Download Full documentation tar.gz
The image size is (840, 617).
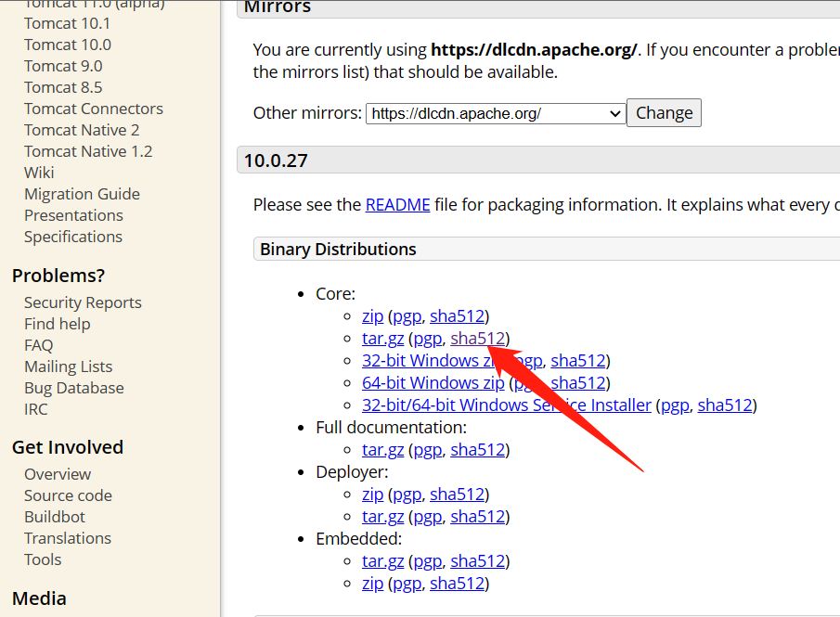pyautogui.click(x=383, y=450)
